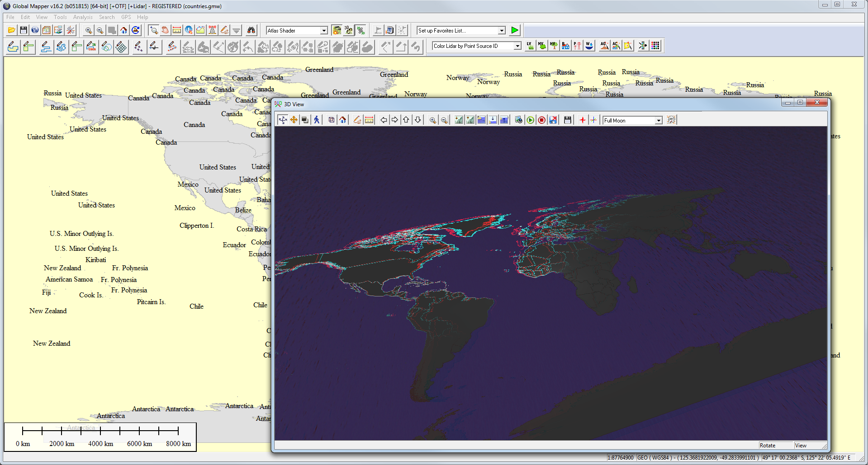
Task: Click green Play fly-through in 3D View
Action: coord(530,120)
